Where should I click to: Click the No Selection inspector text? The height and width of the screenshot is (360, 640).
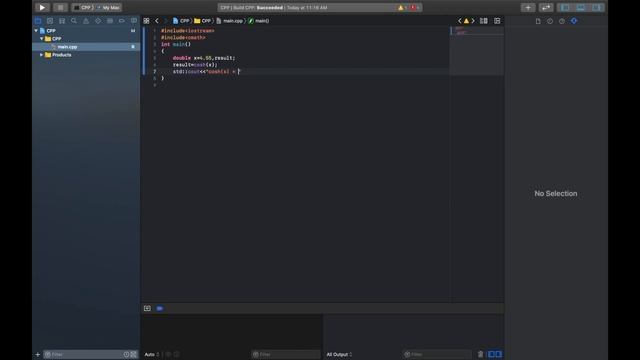(x=556, y=193)
